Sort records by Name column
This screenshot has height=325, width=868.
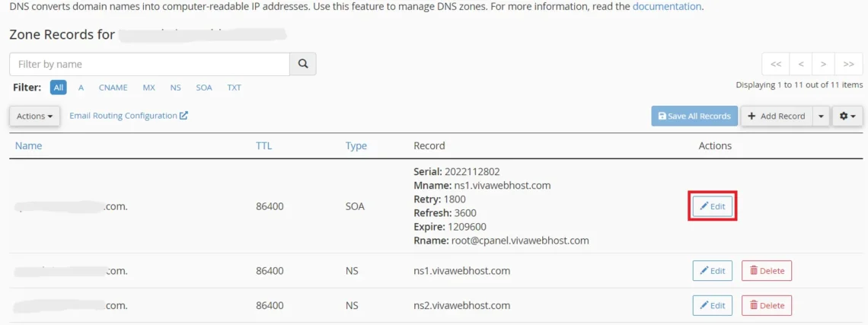click(28, 145)
